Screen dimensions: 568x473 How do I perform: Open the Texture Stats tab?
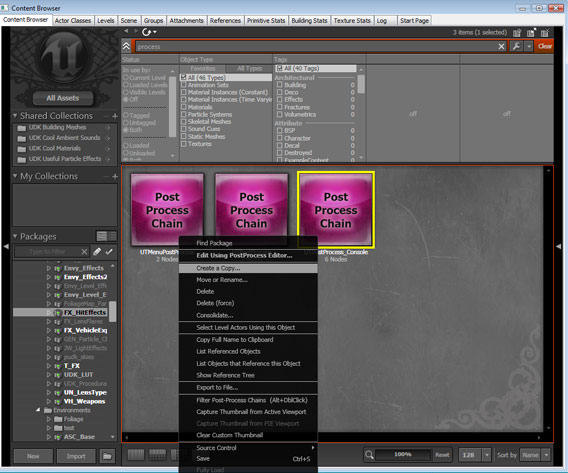(352, 21)
